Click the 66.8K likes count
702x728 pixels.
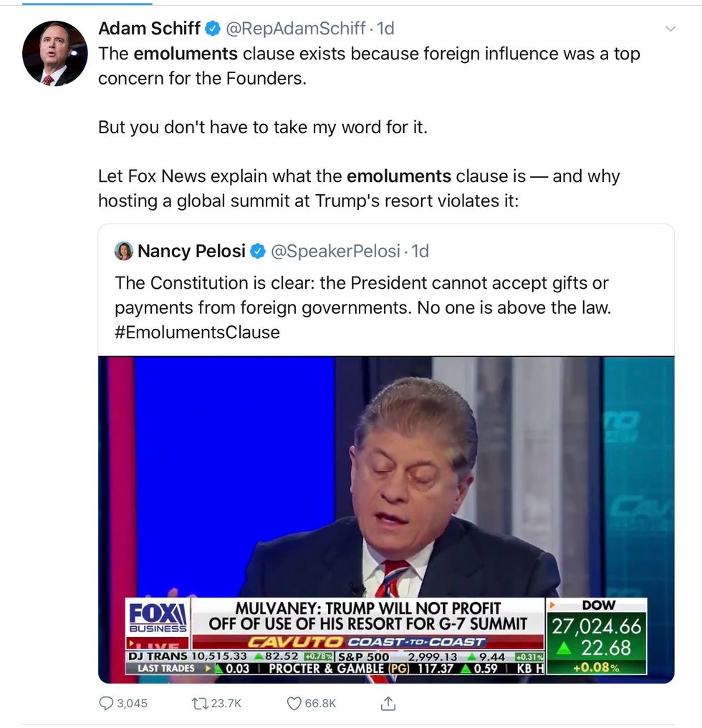click(320, 703)
